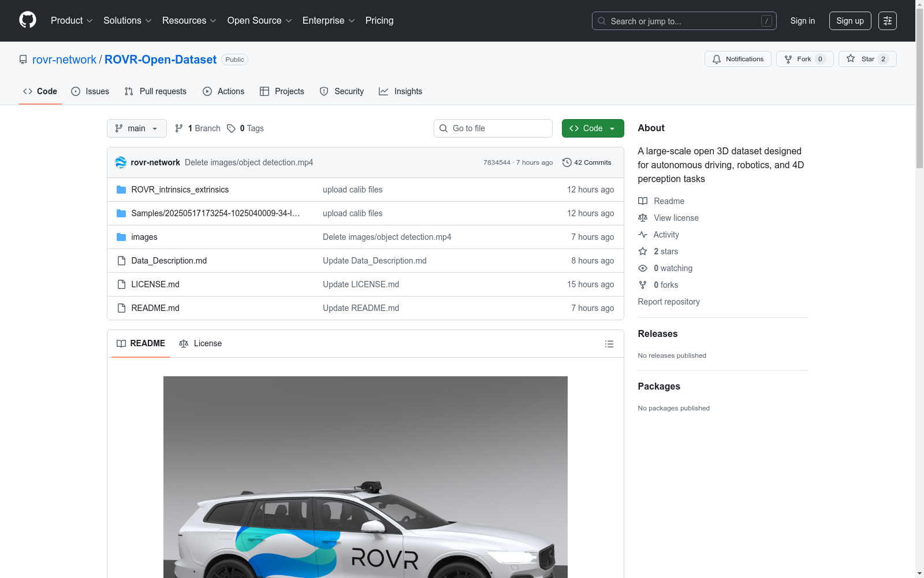Open the rovr-network owner link
924x578 pixels.
(x=64, y=60)
